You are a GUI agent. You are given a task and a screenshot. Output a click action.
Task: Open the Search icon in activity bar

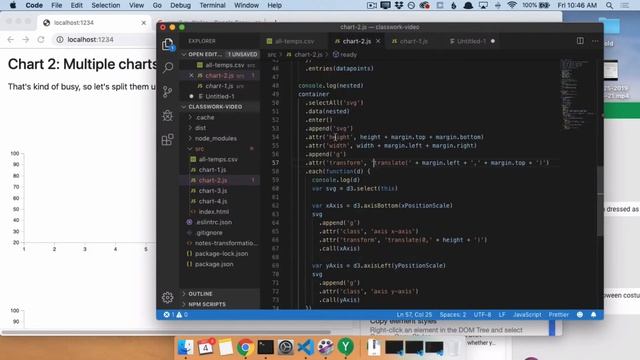pos(168,68)
